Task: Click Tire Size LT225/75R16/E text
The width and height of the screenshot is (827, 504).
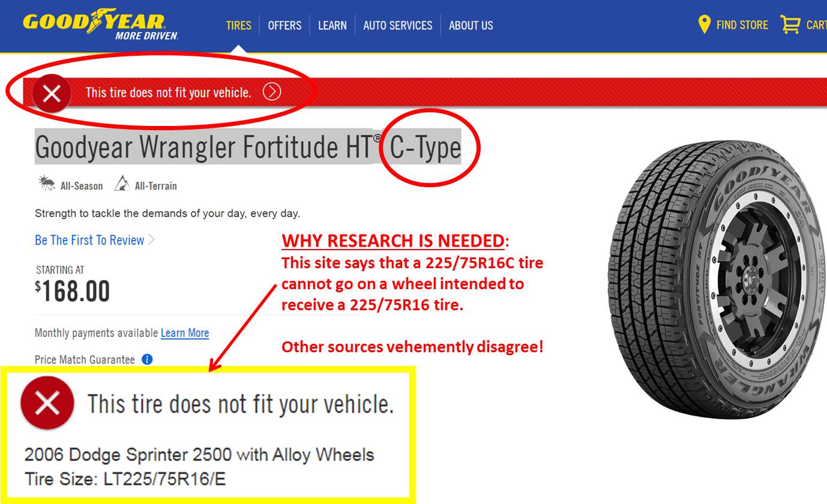Action: (x=125, y=479)
